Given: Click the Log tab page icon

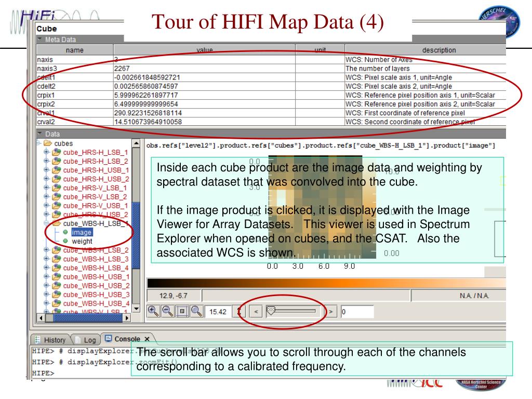Looking at the screenshot, I should click(x=78, y=340).
